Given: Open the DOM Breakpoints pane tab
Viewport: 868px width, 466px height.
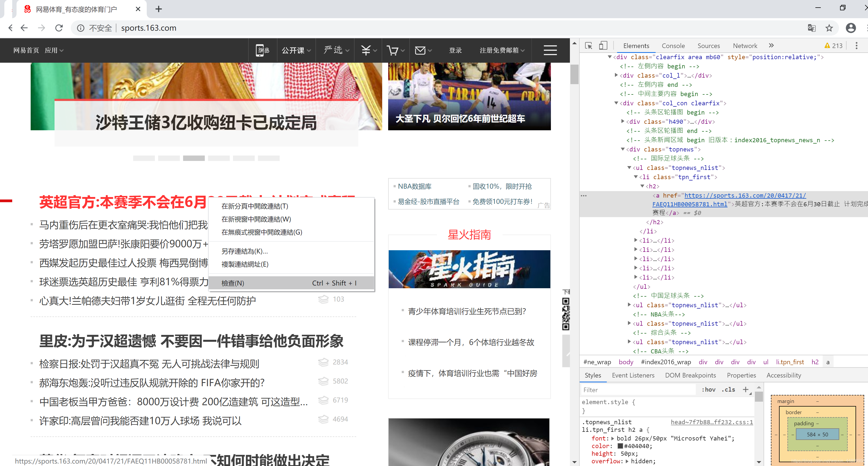Looking at the screenshot, I should pos(690,375).
